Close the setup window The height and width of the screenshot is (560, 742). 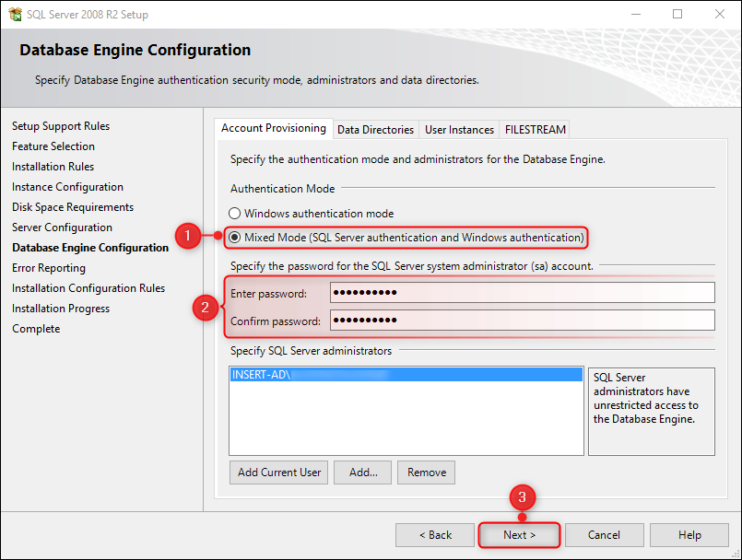[720, 14]
